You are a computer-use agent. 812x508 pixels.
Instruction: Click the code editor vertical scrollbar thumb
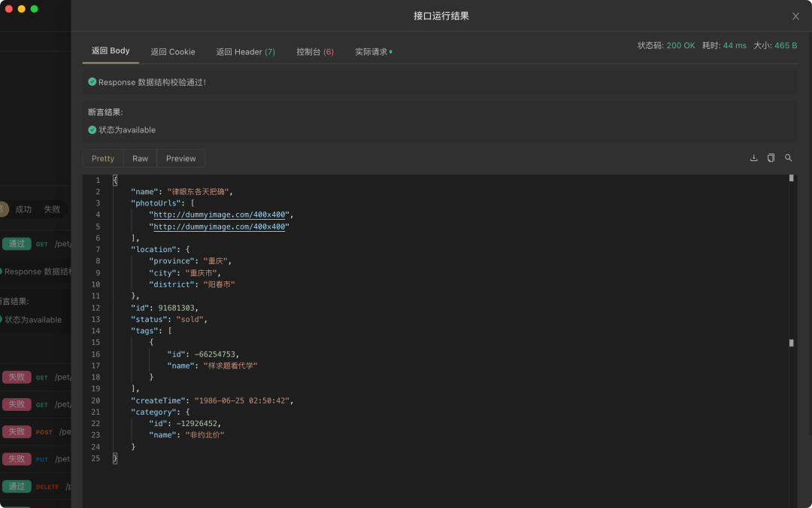click(x=791, y=178)
